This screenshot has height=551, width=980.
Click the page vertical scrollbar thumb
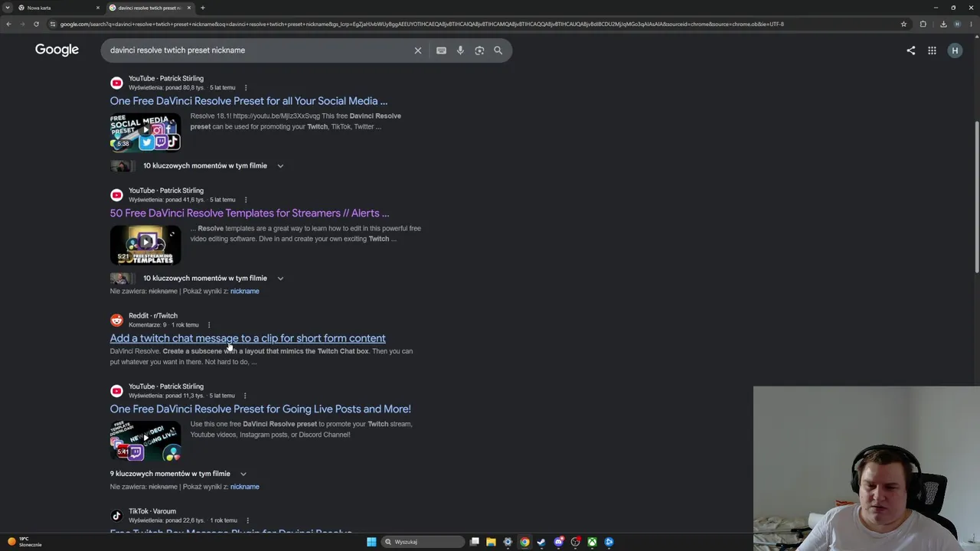point(976,196)
